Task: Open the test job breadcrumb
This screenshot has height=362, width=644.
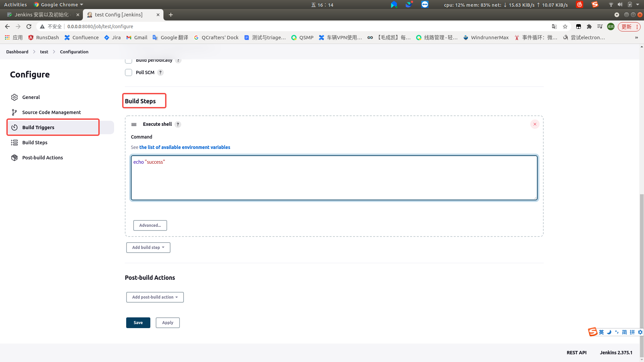Action: click(x=44, y=52)
